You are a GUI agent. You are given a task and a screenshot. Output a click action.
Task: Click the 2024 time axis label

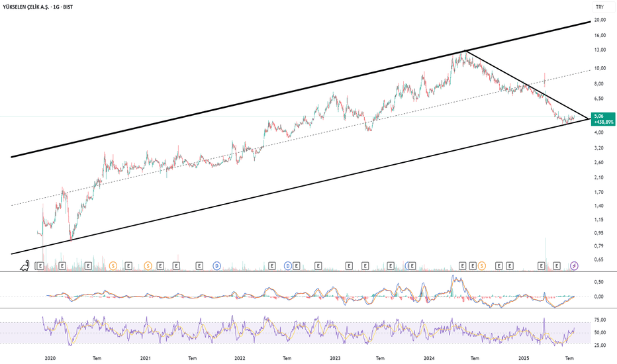(429, 359)
